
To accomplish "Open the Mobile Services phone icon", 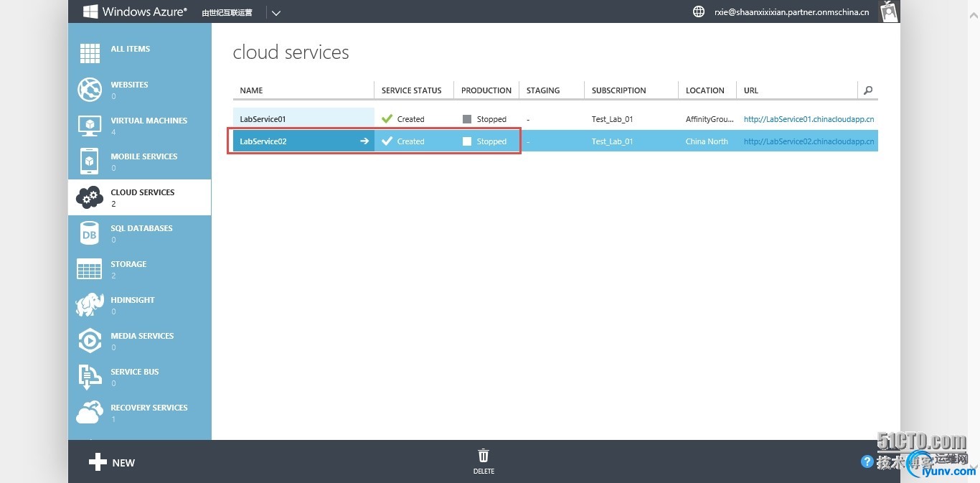I will pos(90,161).
